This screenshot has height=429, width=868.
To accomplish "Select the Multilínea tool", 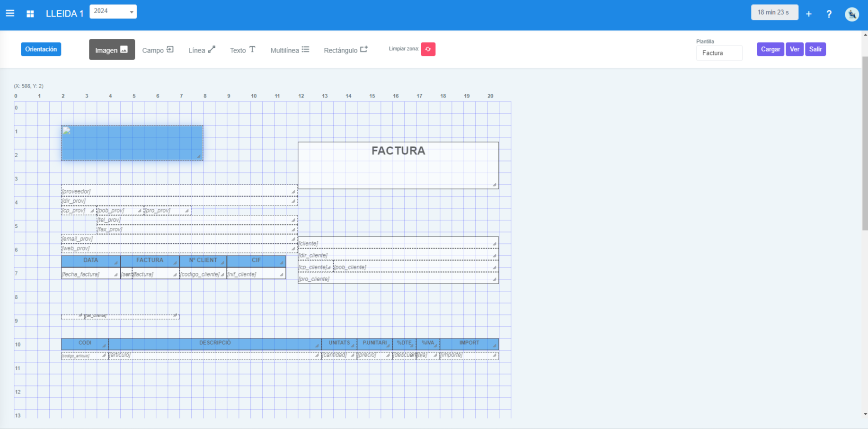I will click(x=289, y=49).
